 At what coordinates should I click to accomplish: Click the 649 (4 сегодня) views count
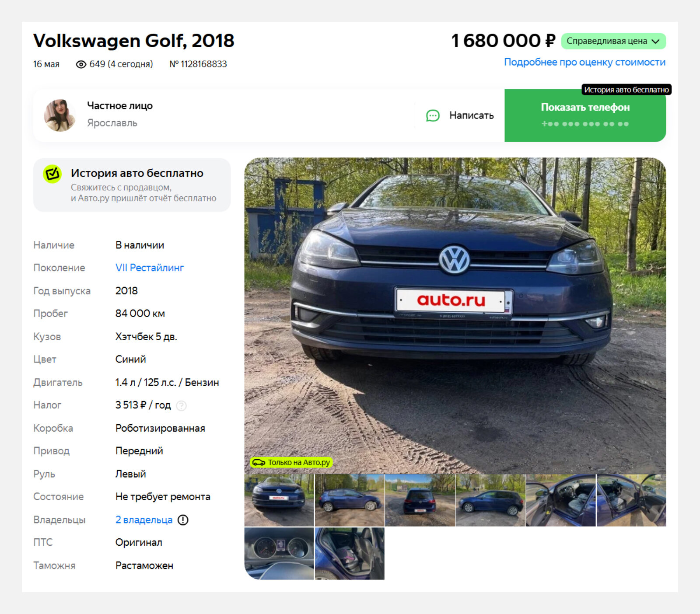point(121,64)
